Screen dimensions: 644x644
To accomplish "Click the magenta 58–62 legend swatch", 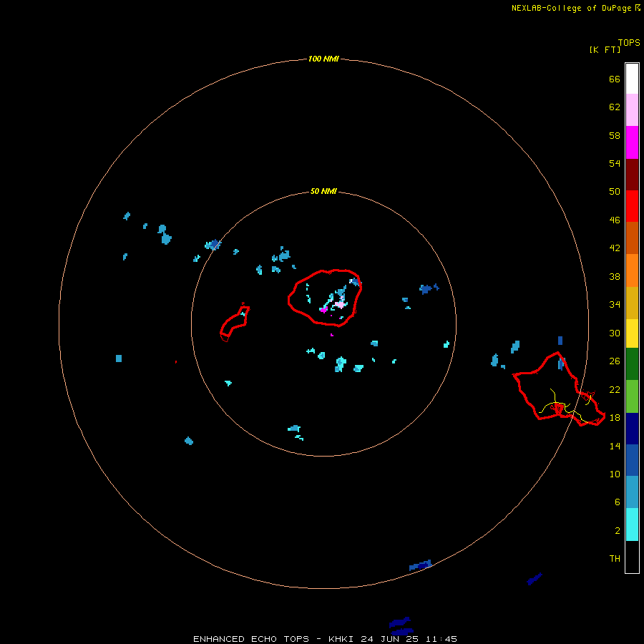I will pos(632,142).
